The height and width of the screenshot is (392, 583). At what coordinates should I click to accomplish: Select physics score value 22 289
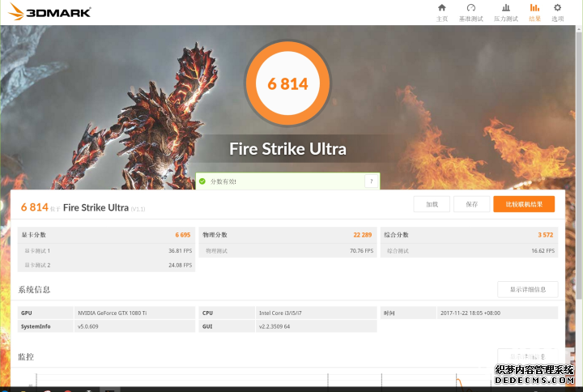[363, 235]
